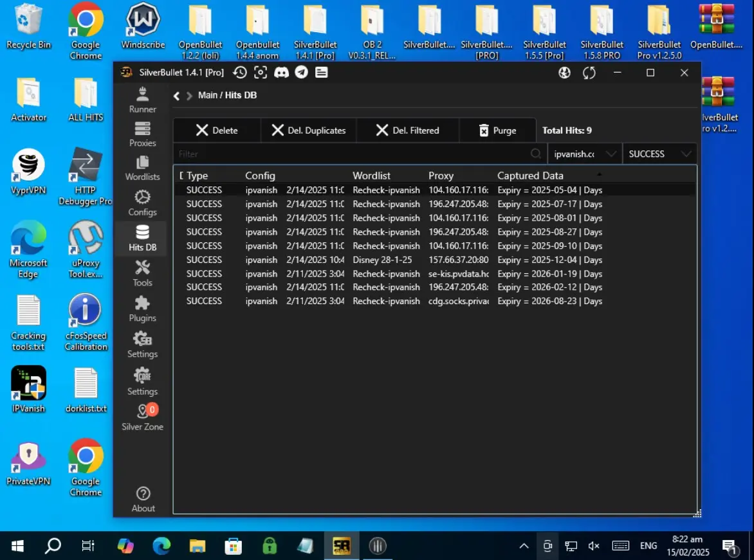Open the HTTP Debugger Pro shortcut

pyautogui.click(x=86, y=177)
